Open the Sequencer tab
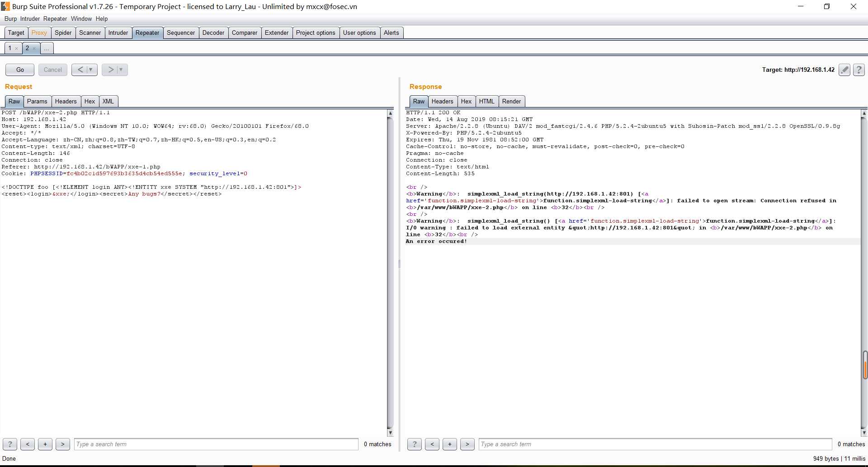 181,33
